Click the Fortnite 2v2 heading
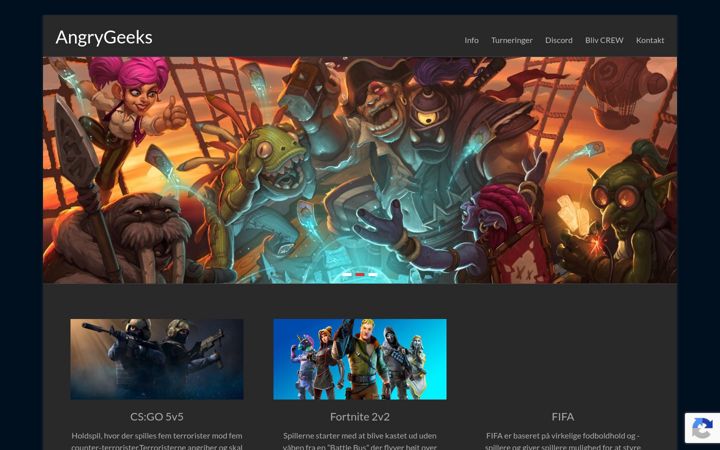Viewport: 720px width, 450px height. tap(360, 417)
